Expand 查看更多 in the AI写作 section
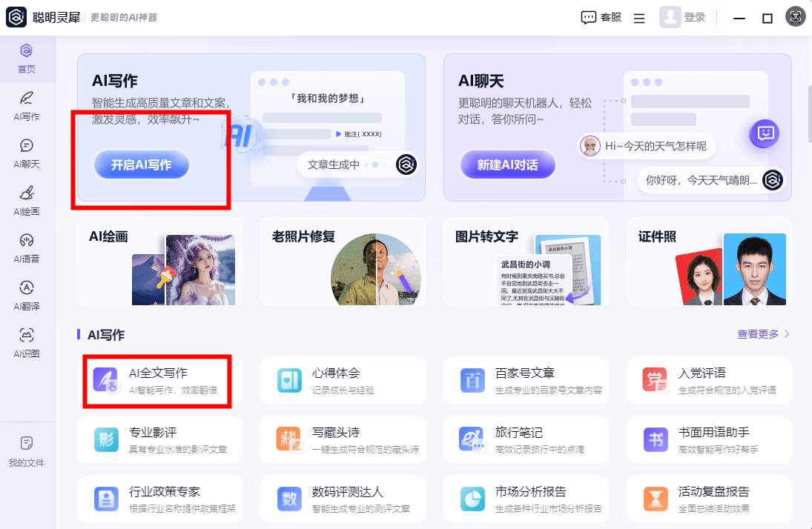 tap(763, 334)
